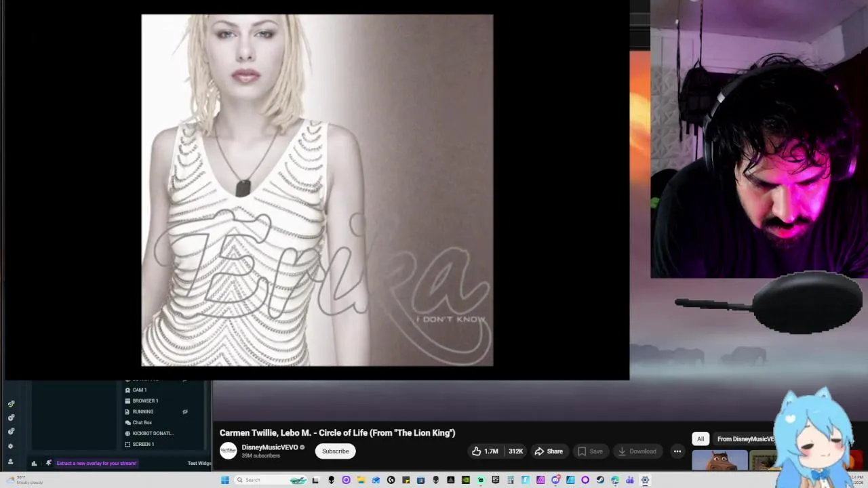
Task: Open File Explorer from the taskbar
Action: pos(361,480)
